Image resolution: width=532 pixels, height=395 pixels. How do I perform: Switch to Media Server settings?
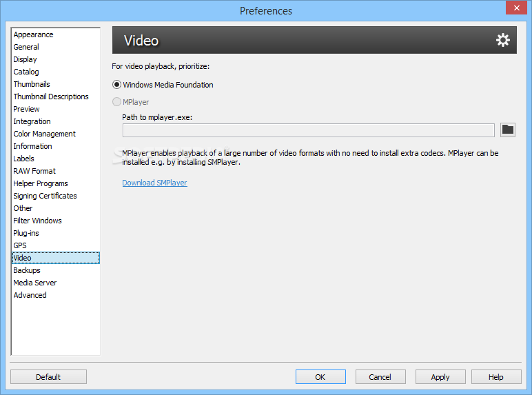tap(56, 283)
